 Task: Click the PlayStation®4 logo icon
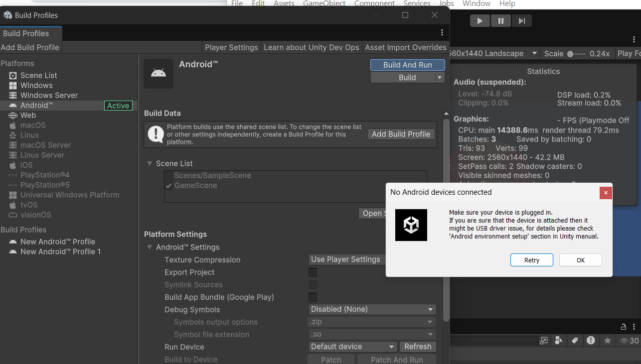12,175
